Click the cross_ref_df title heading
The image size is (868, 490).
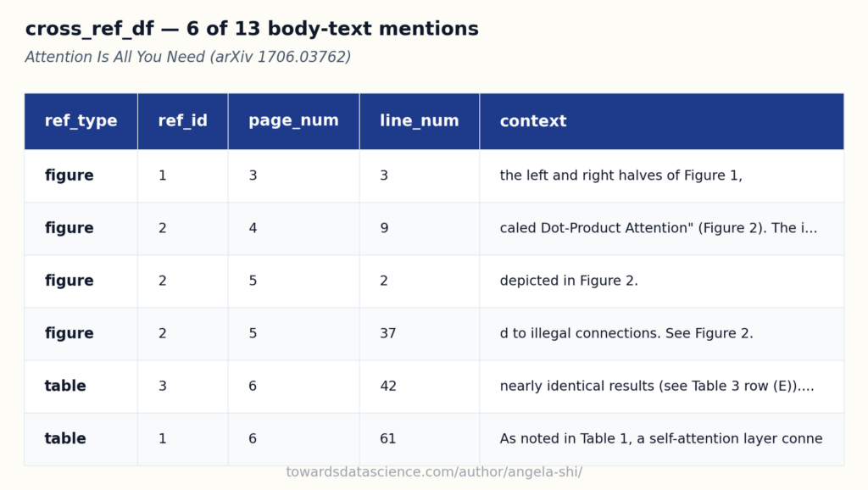252,29
